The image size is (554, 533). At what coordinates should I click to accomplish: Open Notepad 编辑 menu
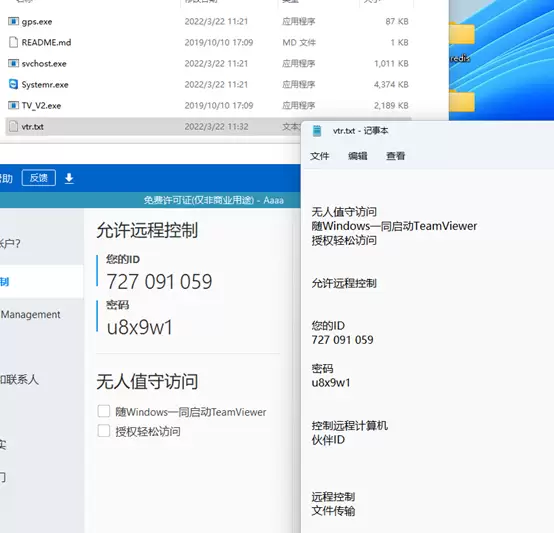(x=358, y=156)
